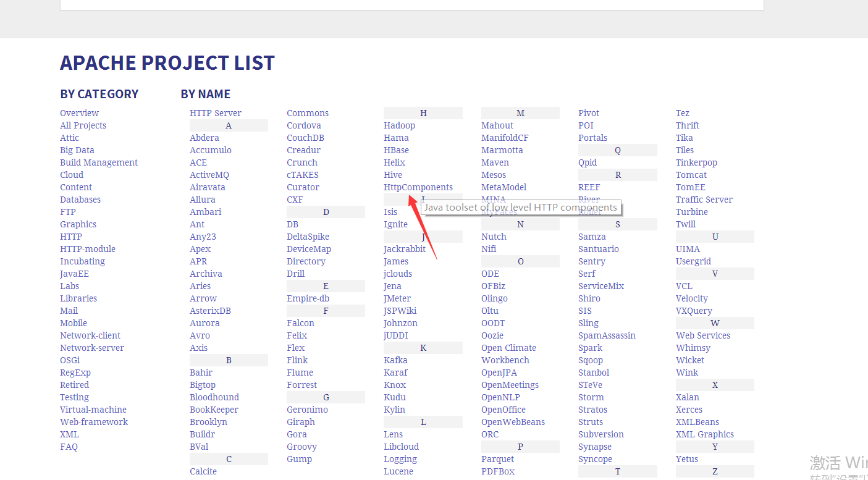Open the Calcite project link
This screenshot has width=868, height=480.
203,471
